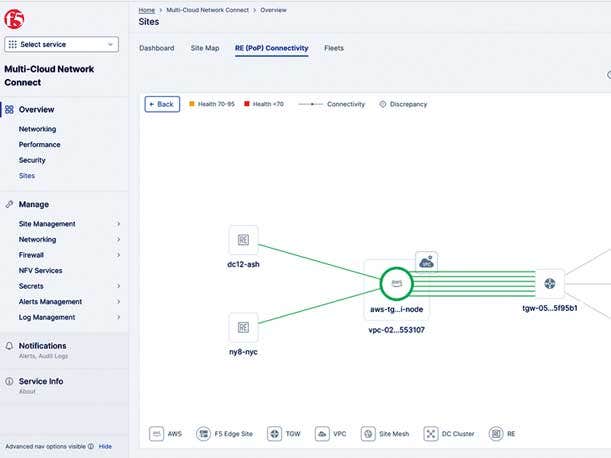Select the dc12-ash RE node icon
This screenshot has width=611, height=458.
pos(242,240)
